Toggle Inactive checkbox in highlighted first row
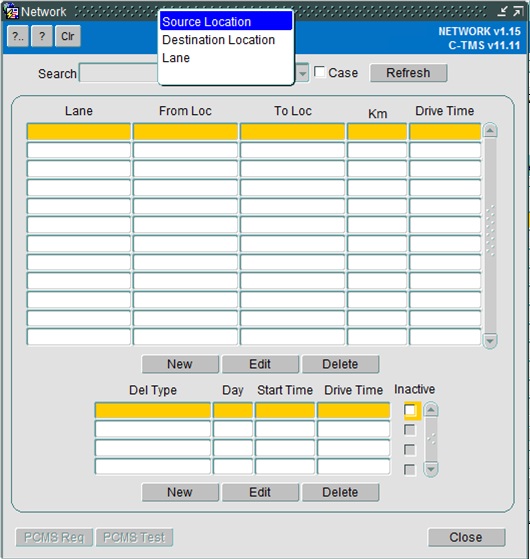This screenshot has height=559, width=530. [x=410, y=410]
